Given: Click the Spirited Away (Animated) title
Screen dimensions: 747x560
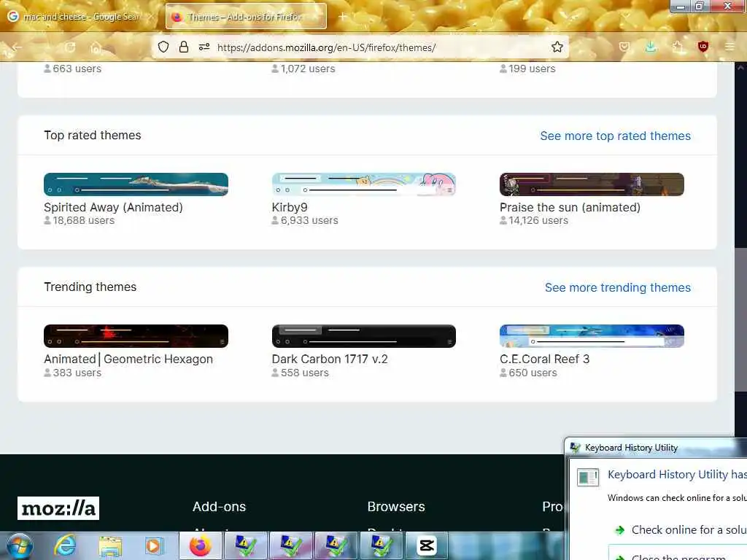Looking at the screenshot, I should pyautogui.click(x=113, y=207).
